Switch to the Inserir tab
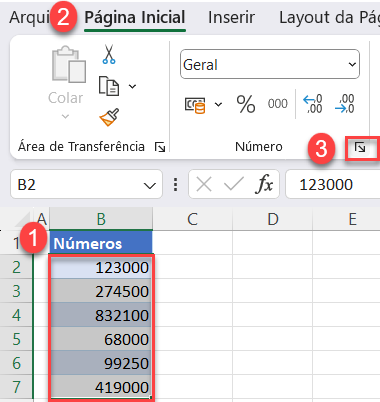Screen dimensions: 380x402 pyautogui.click(x=231, y=17)
